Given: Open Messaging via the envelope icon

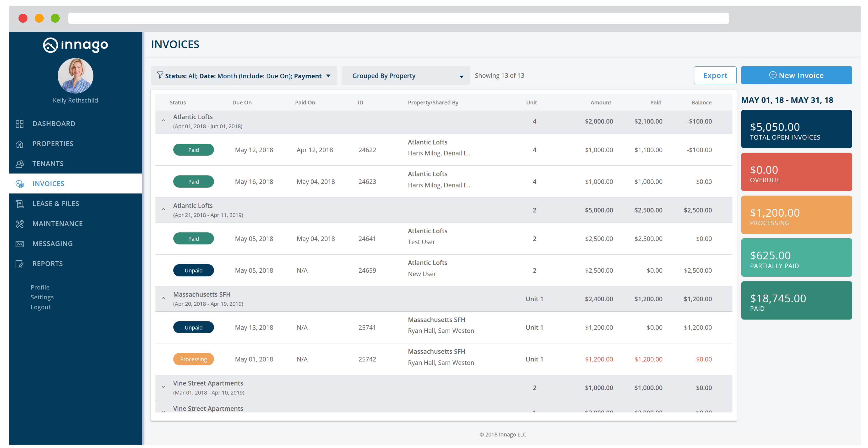Looking at the screenshot, I should (20, 244).
